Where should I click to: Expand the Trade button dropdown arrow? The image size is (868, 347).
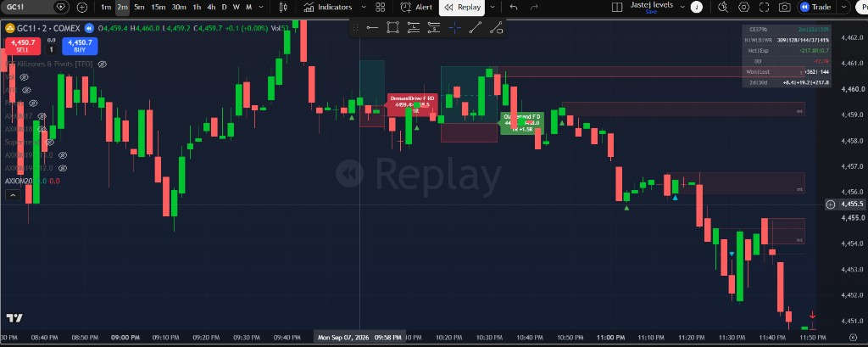[843, 7]
